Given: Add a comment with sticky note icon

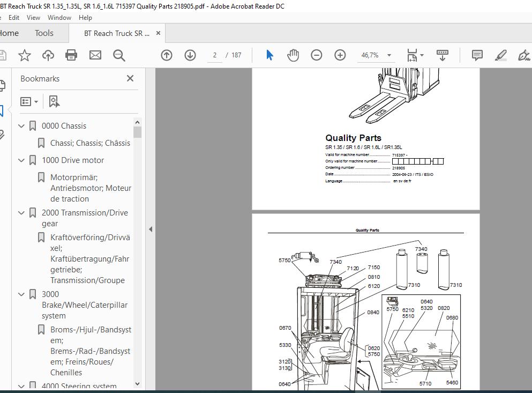Looking at the screenshot, I should tap(477, 55).
